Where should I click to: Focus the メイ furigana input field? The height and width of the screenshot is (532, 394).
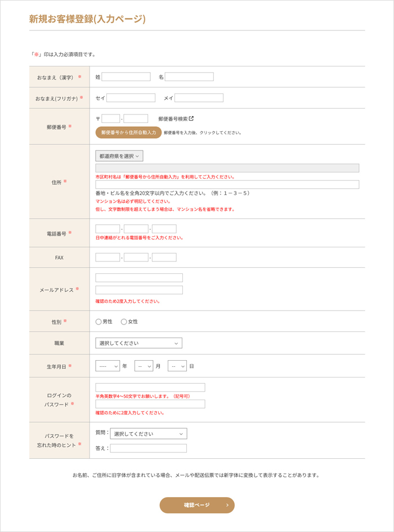pos(199,98)
